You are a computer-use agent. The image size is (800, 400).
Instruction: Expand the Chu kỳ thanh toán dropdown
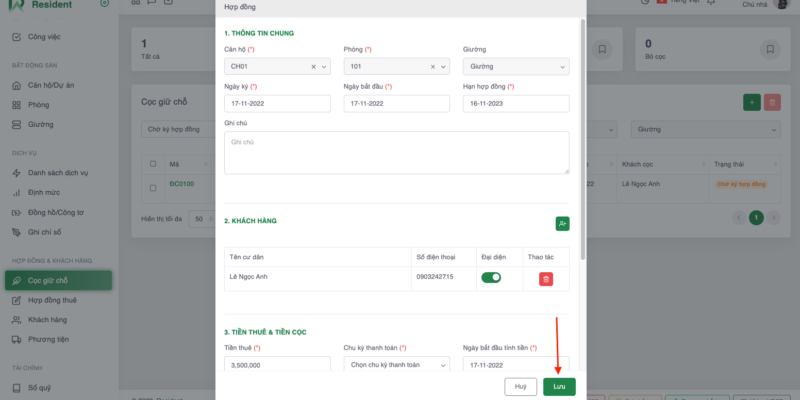click(397, 365)
